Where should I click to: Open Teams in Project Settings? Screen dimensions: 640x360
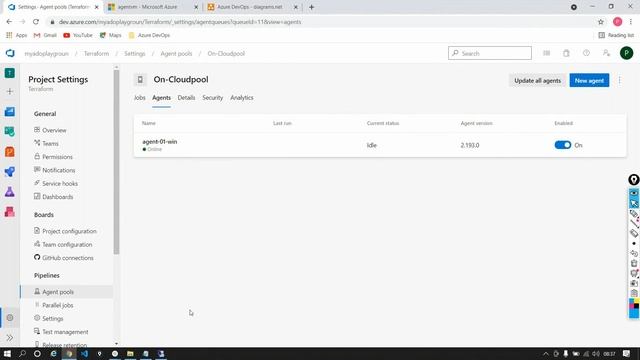(50, 144)
